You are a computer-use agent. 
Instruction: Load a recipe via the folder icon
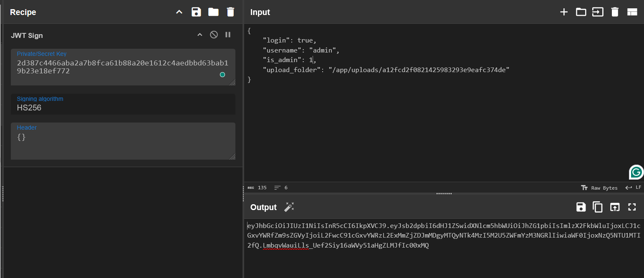tap(213, 12)
